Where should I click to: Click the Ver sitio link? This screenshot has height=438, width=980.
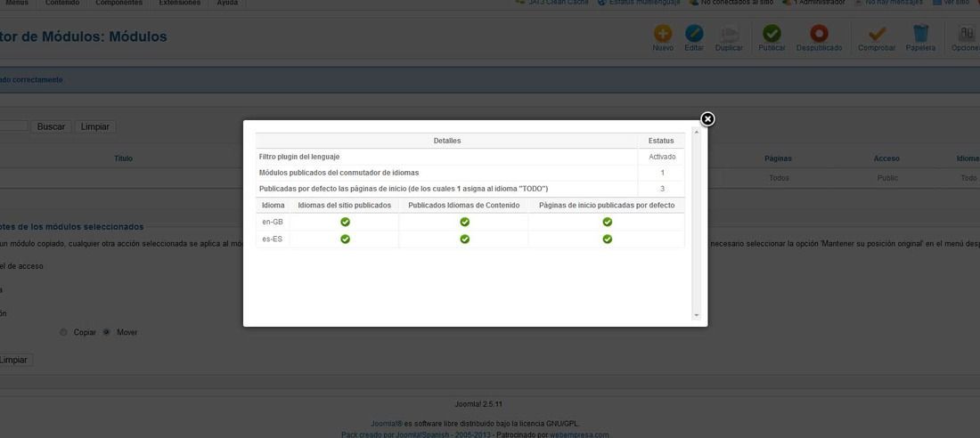click(956, 3)
